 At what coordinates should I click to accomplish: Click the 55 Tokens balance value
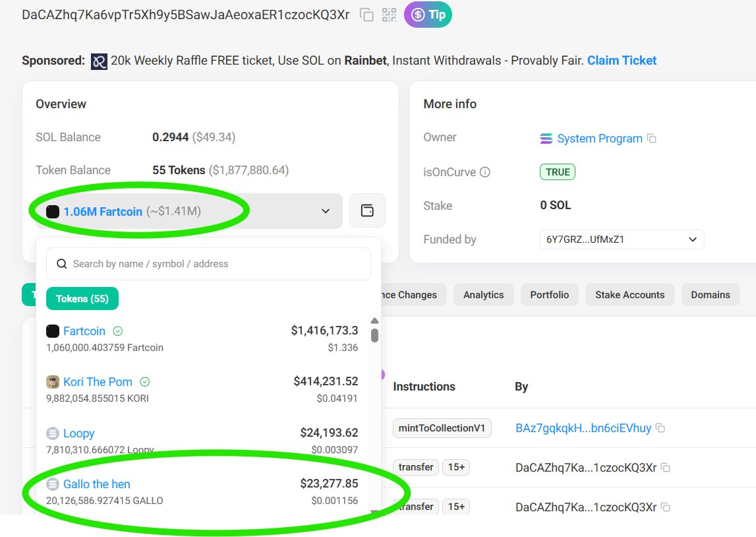179,170
